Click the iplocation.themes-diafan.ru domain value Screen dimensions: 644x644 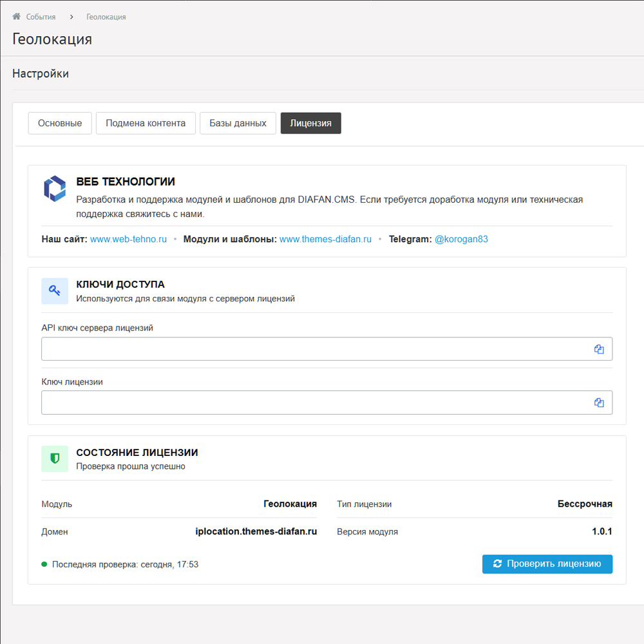coord(256,531)
